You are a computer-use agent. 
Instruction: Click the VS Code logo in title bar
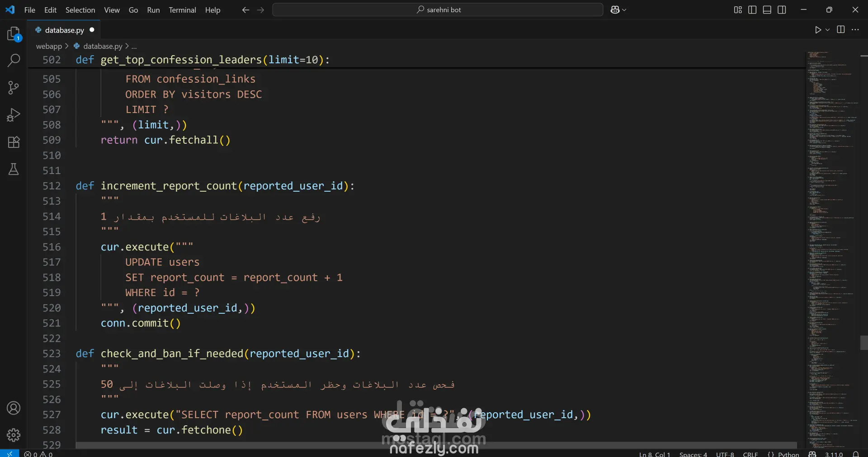pos(10,9)
